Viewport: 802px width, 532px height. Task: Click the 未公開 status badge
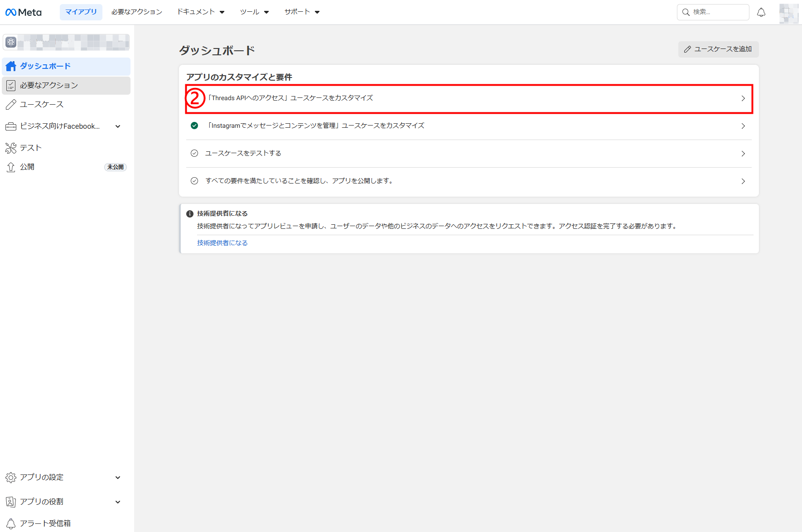click(x=116, y=167)
